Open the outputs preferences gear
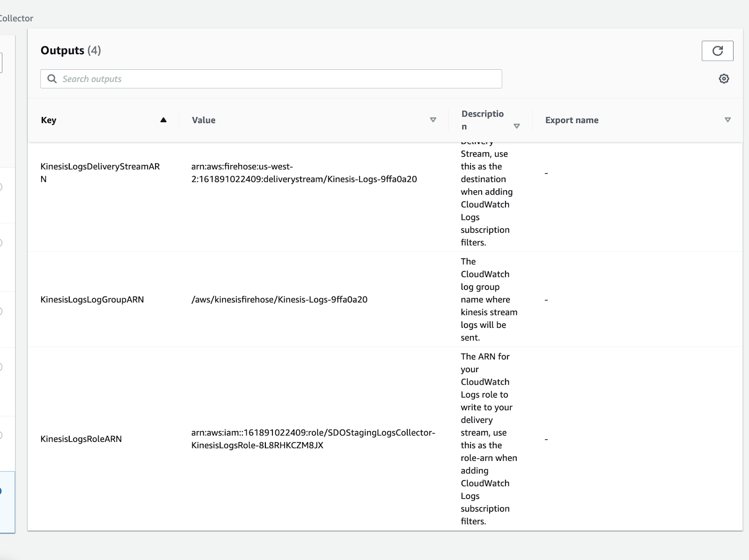 pyautogui.click(x=724, y=79)
